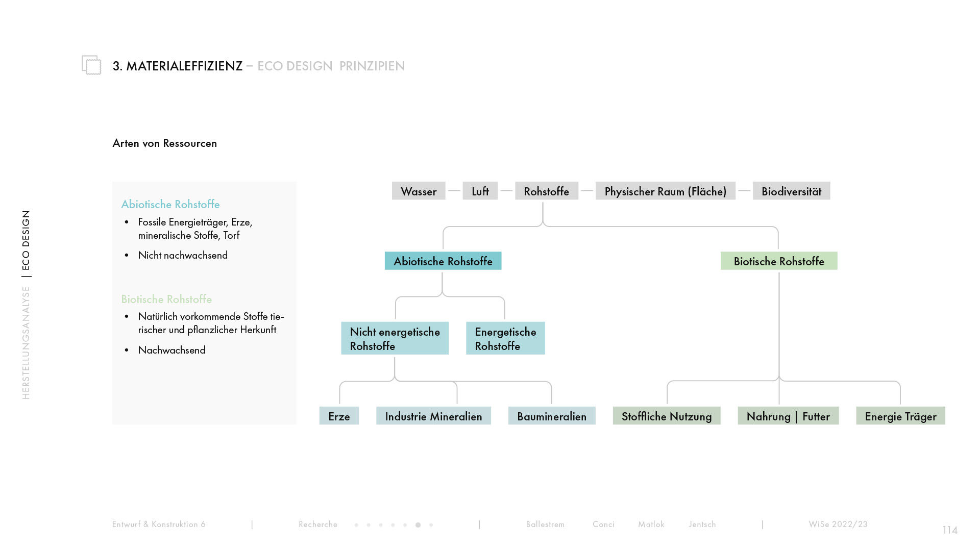980x551 pixels.
Task: Select the teal Abiotische Rohstoffe node
Action: (443, 261)
